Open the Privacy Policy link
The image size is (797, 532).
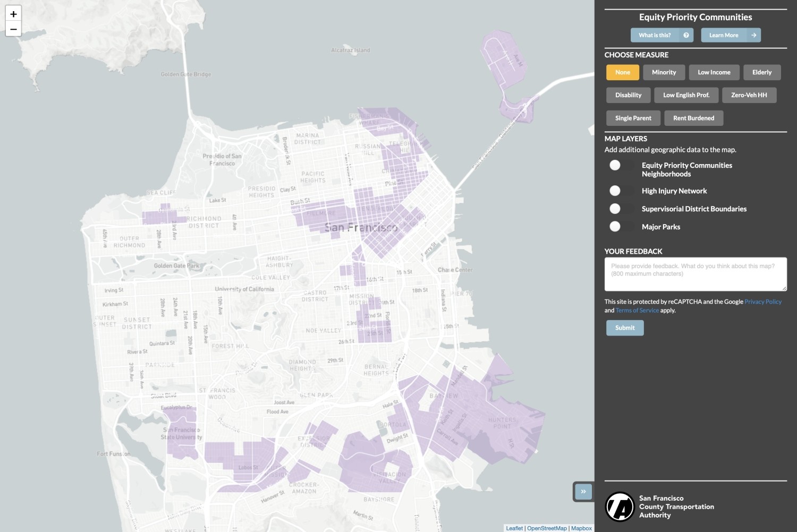point(763,301)
